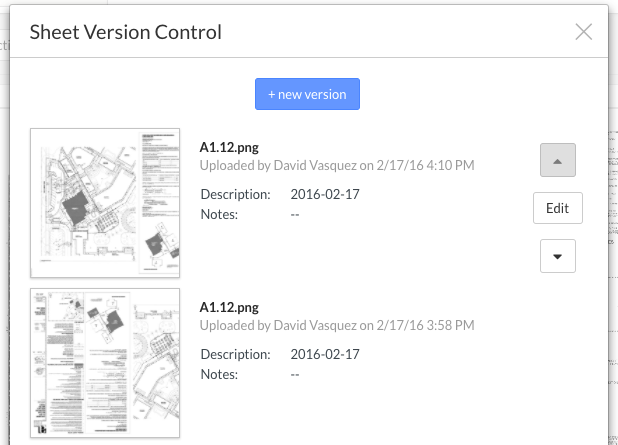
Task: Click the Sheet Version Control title
Action: (126, 32)
